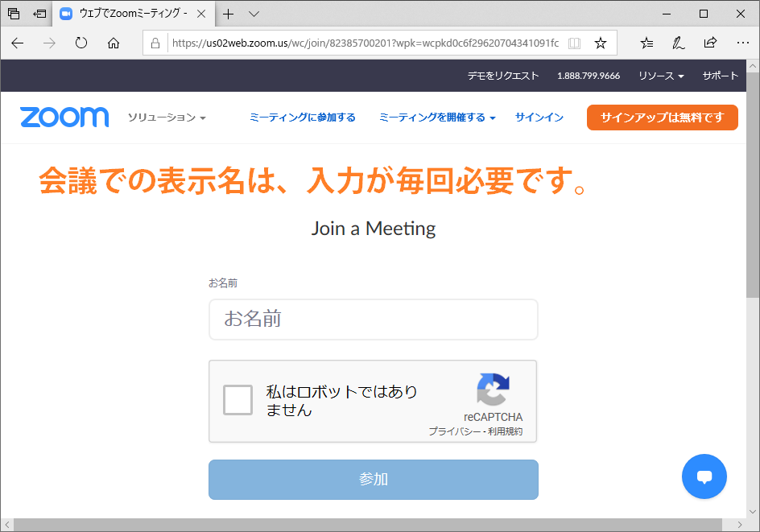
Task: Open the favorites hub star-list icon
Action: [x=646, y=43]
